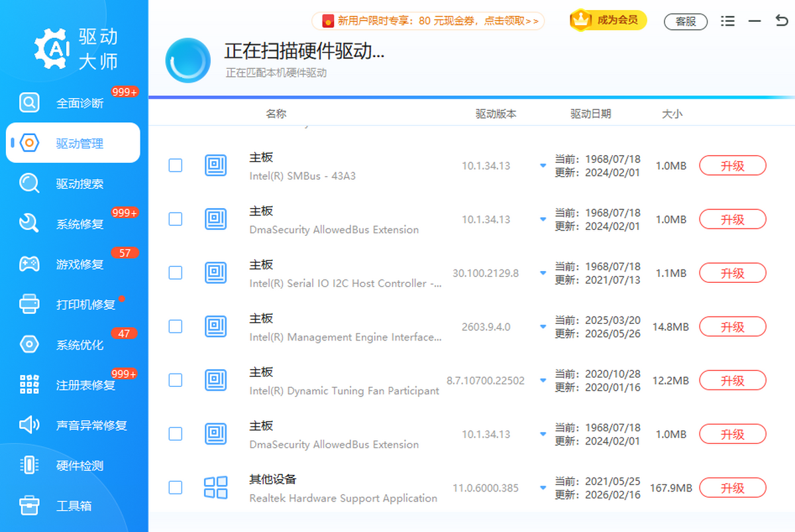The width and height of the screenshot is (795, 532).
Task: Click the text Intel(R) SMBus - 43A3
Action: pos(303,176)
